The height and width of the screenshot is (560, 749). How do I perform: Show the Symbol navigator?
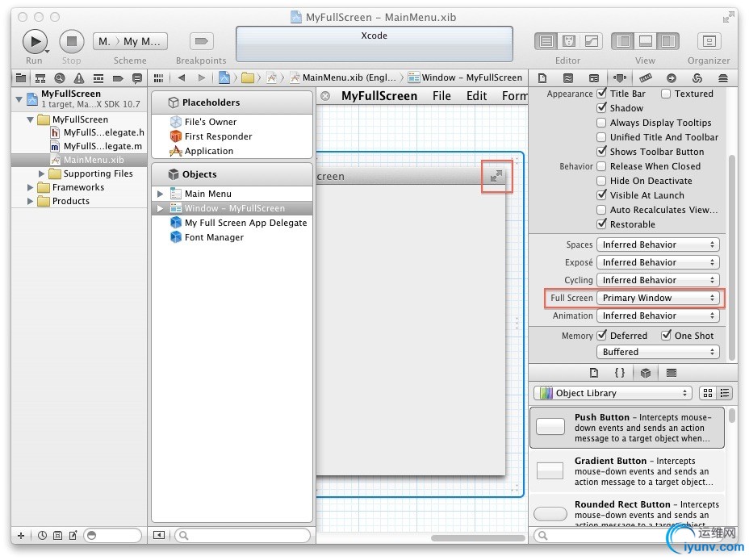click(40, 77)
